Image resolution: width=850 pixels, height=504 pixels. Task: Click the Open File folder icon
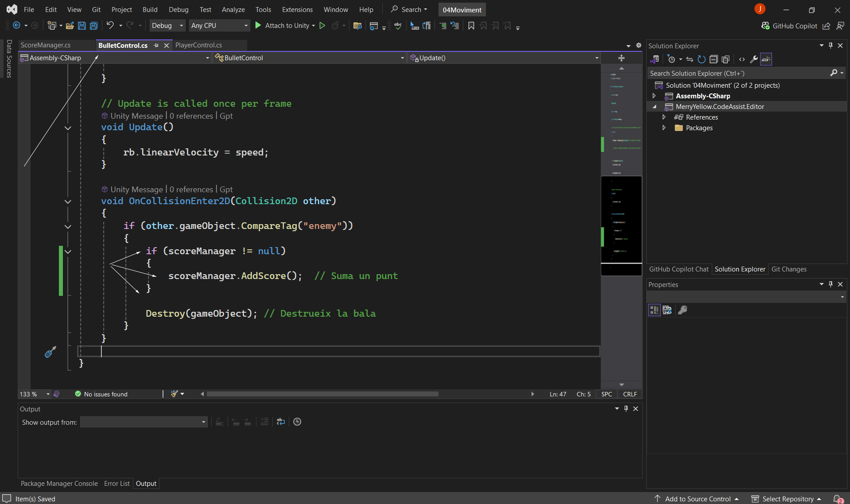pos(70,26)
